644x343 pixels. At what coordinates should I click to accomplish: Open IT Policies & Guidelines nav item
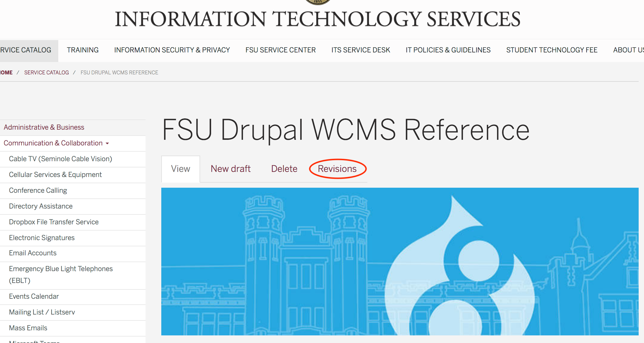click(x=448, y=50)
